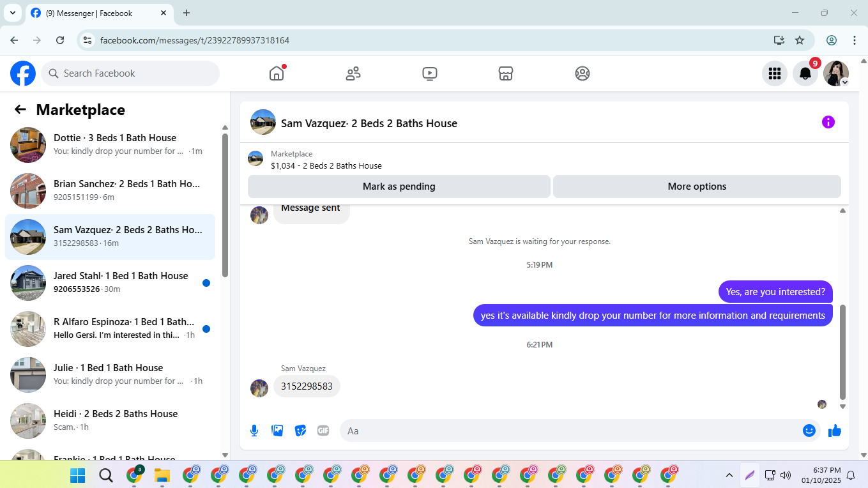Click the conversation list scrollbar
The height and width of the screenshot is (488, 868).
click(225, 204)
